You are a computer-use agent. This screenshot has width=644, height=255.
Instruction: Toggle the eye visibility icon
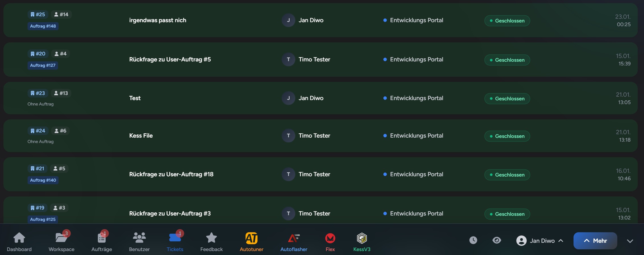click(x=497, y=240)
